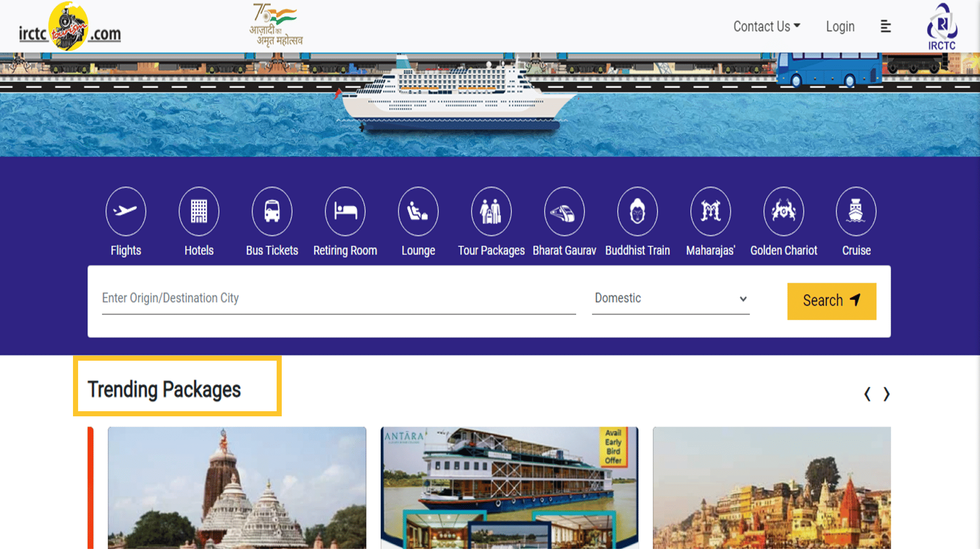Select the Retiring Room icon
The width and height of the screenshot is (980, 551).
pyautogui.click(x=345, y=211)
